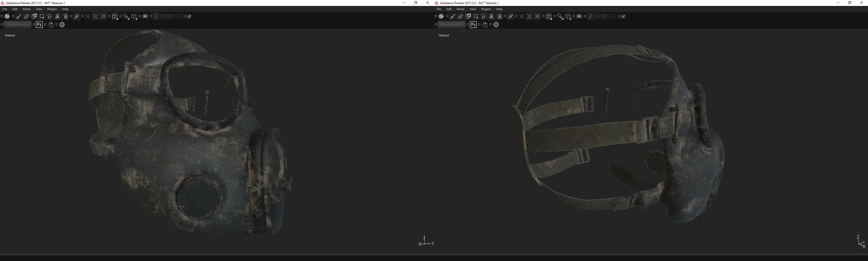Screen dimensions: 868x261
Task: Open the boxed-cube view mode dropdown, right window
Action: [x=549, y=17]
